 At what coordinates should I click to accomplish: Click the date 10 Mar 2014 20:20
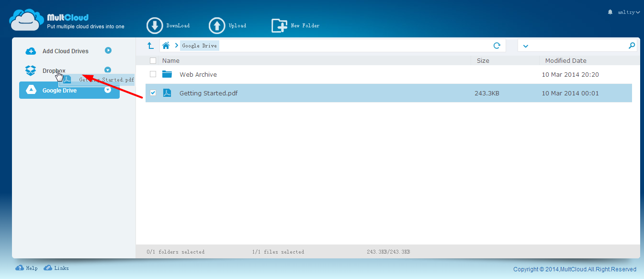570,74
